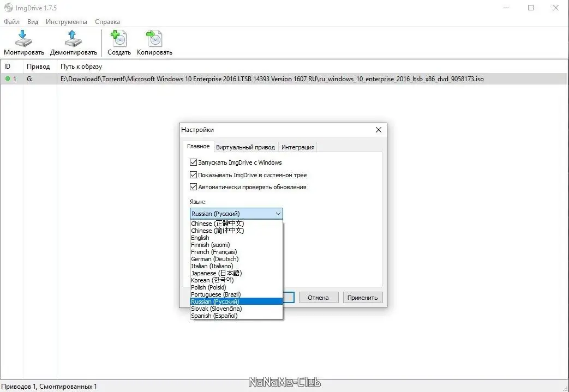Minimize the ImgDrive window

click(506, 8)
